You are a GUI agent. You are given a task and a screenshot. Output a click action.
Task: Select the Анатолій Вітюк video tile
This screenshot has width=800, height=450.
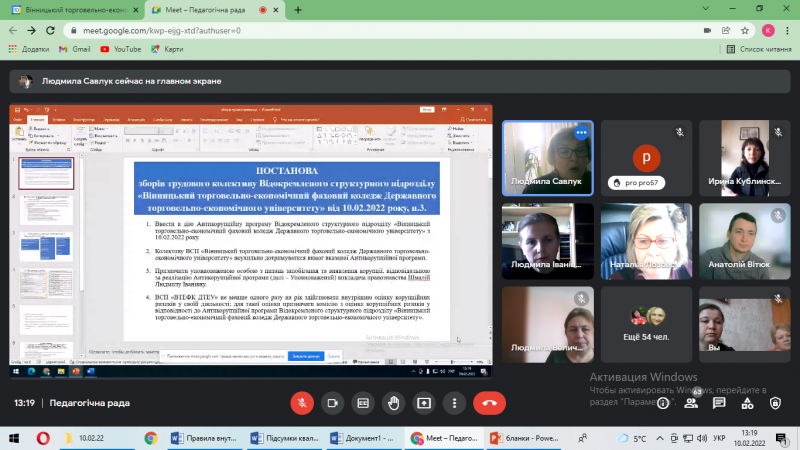point(744,241)
